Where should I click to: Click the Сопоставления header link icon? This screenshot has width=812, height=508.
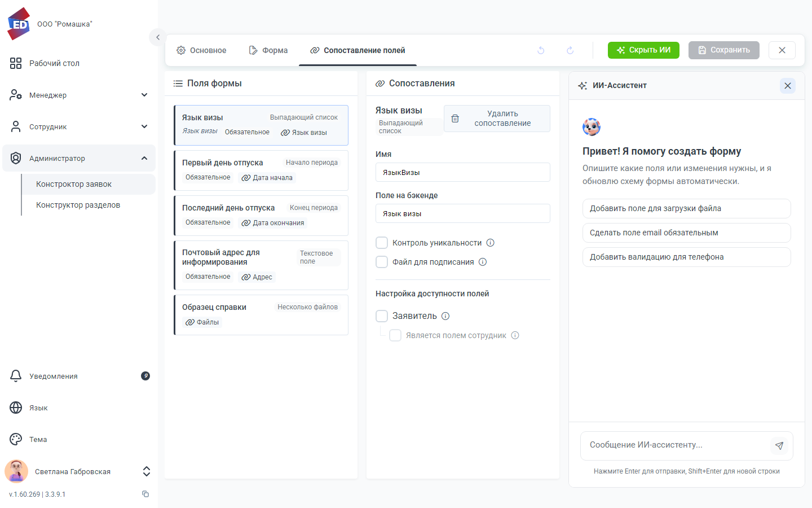coord(380,84)
